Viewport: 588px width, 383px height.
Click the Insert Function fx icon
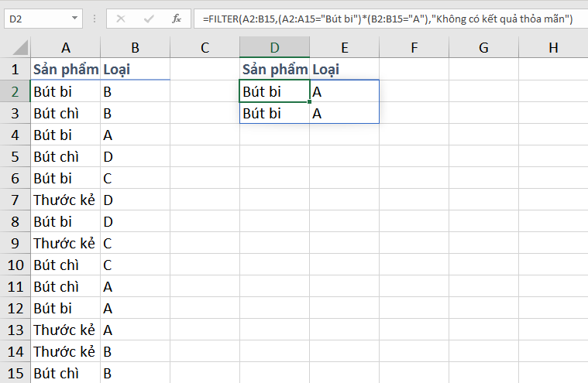point(176,18)
